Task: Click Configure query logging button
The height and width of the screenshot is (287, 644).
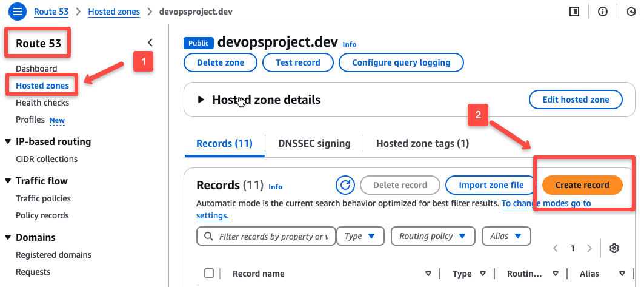Action: (401, 63)
